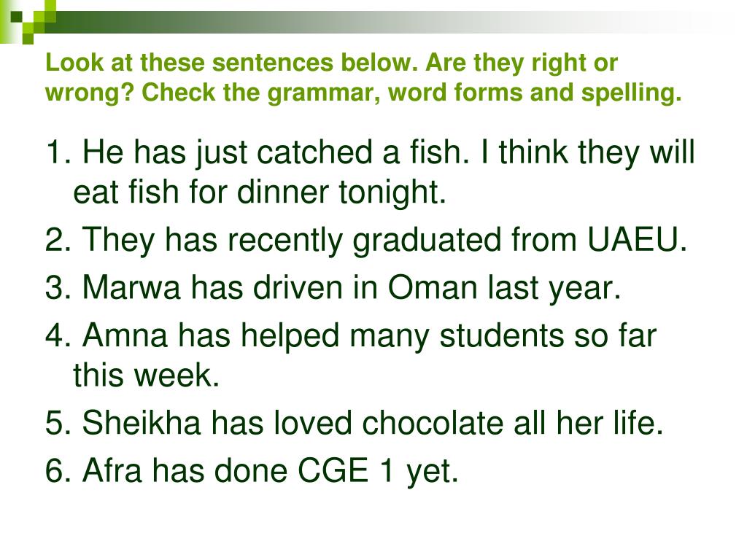The image size is (747, 560).
Task: Click the word 'spelling' in the heading
Action: pyautogui.click(x=632, y=93)
